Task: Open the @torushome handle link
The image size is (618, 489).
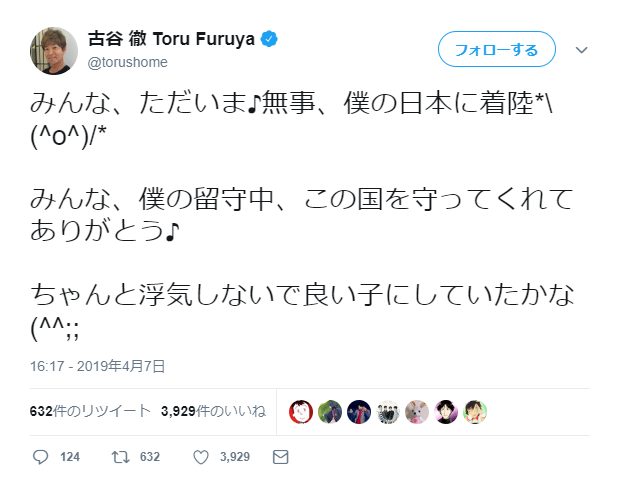Action: pyautogui.click(x=128, y=62)
